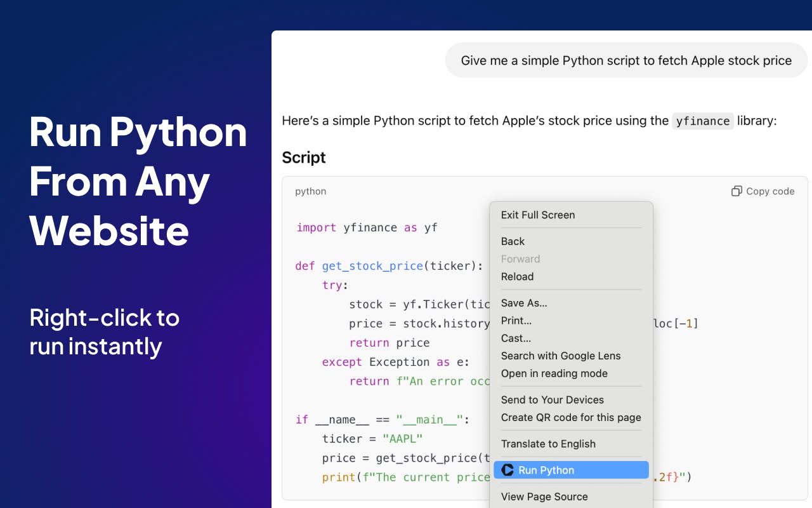Create a QR code for this page
Image resolution: width=812 pixels, height=508 pixels.
click(570, 418)
